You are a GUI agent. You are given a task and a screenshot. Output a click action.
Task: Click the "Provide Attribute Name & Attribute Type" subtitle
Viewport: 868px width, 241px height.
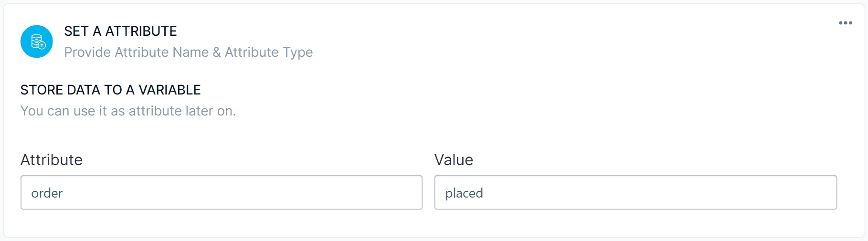(188, 52)
